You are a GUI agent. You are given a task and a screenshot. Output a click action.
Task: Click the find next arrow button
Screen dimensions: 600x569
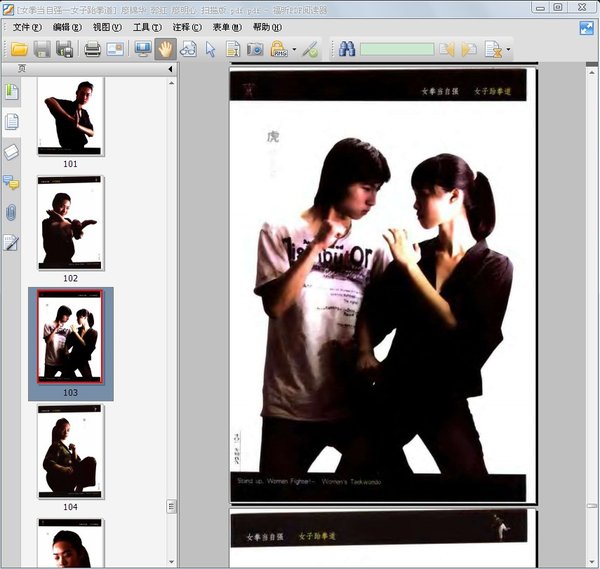click(468, 49)
